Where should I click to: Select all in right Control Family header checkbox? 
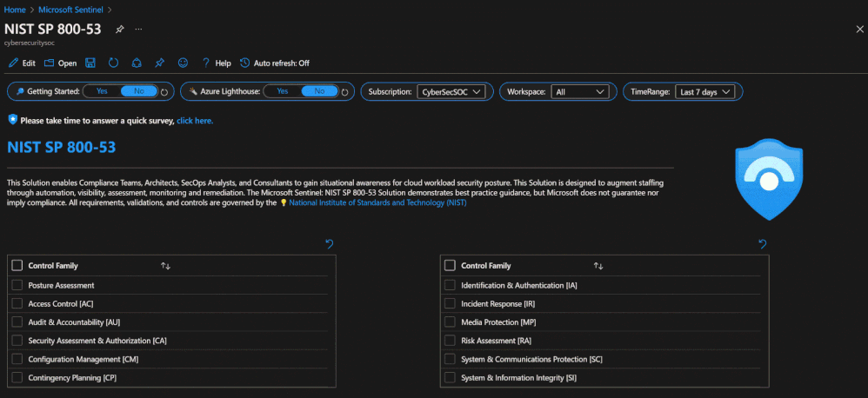tap(450, 266)
